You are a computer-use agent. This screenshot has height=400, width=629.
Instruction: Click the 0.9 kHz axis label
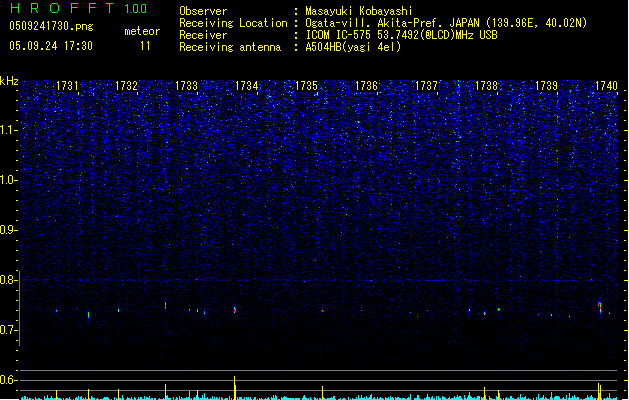9,230
